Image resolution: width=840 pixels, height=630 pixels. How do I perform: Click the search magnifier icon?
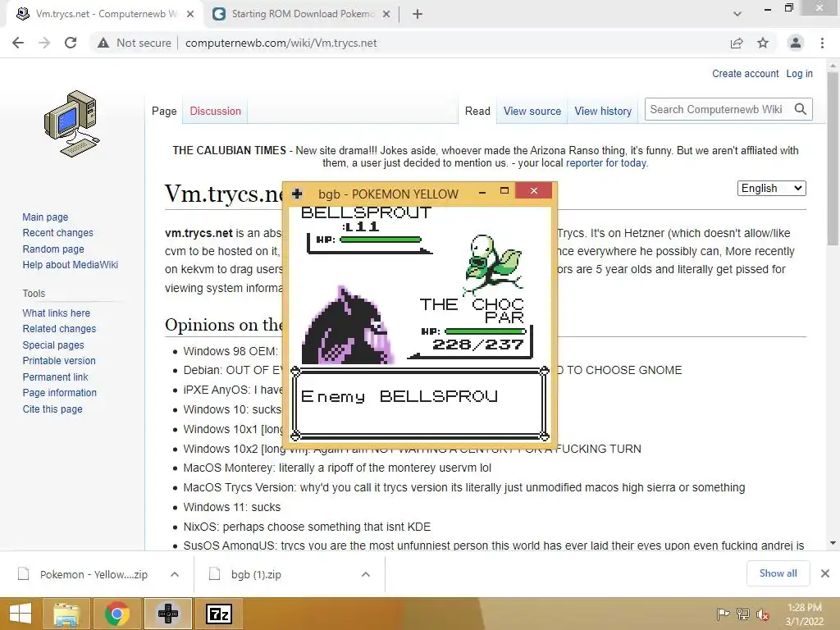pos(801,109)
